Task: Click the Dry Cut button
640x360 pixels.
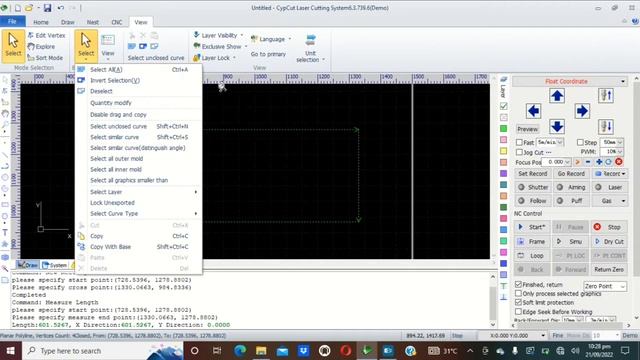Action: tap(609, 241)
